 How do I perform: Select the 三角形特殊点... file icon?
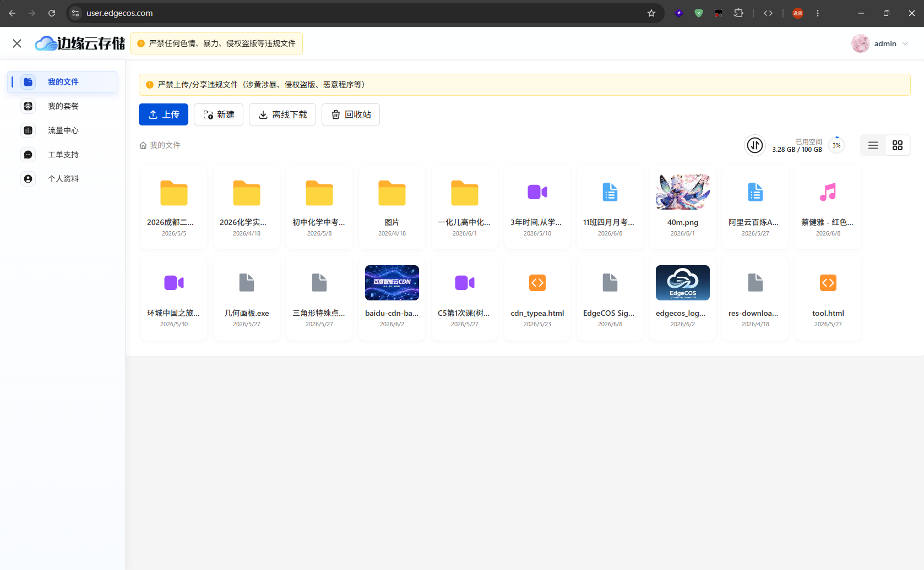pyautogui.click(x=319, y=283)
